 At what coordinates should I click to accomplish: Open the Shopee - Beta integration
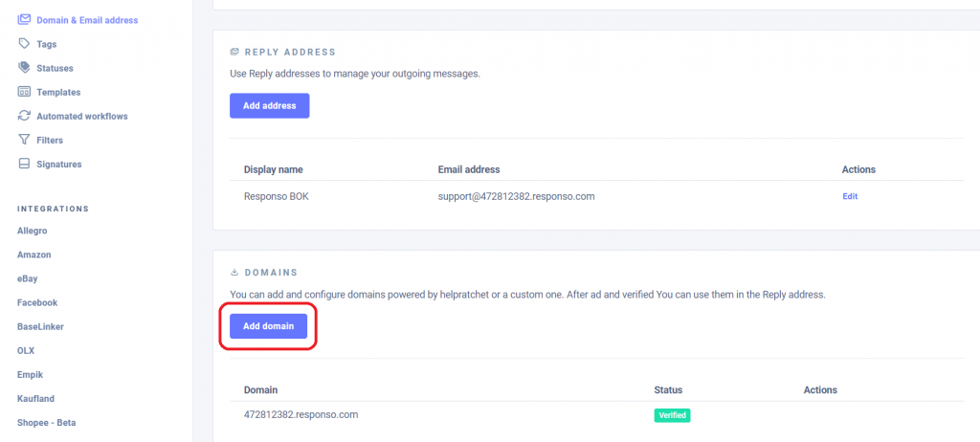(x=48, y=422)
